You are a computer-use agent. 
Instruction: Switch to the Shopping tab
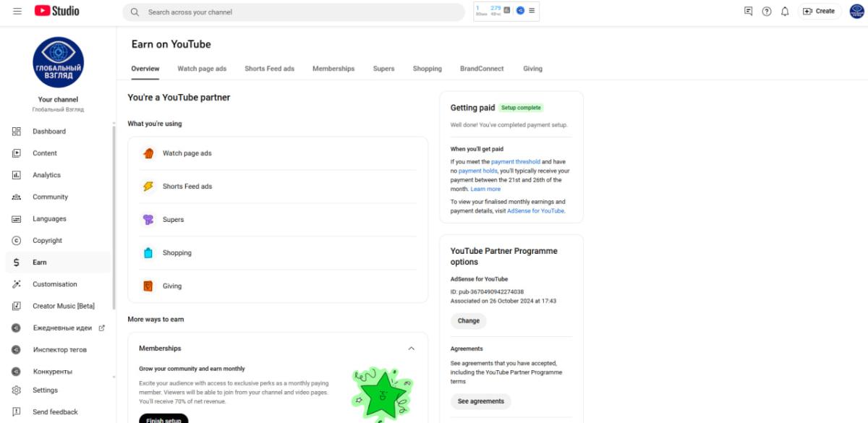[427, 69]
